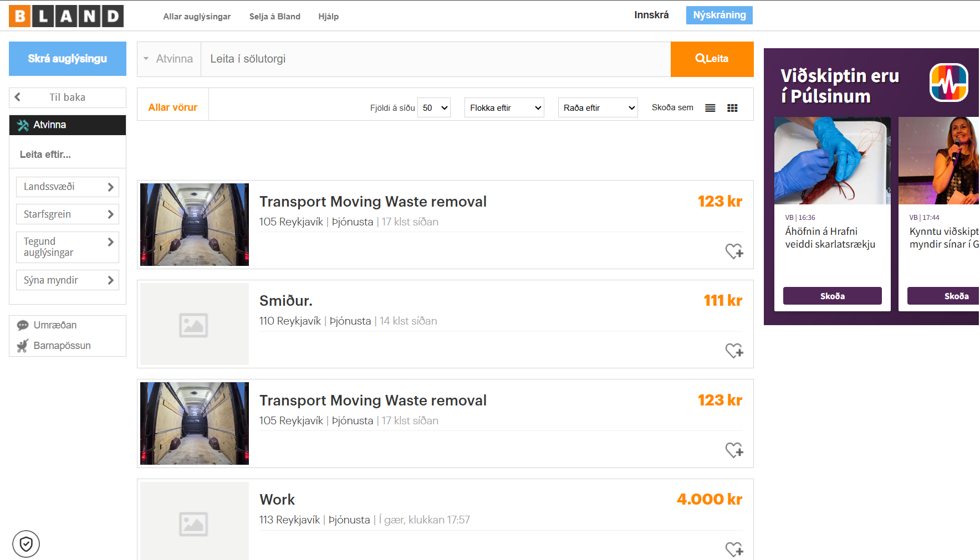The image size is (980, 560).
Task: Open the Barnapössun link
Action: (62, 346)
